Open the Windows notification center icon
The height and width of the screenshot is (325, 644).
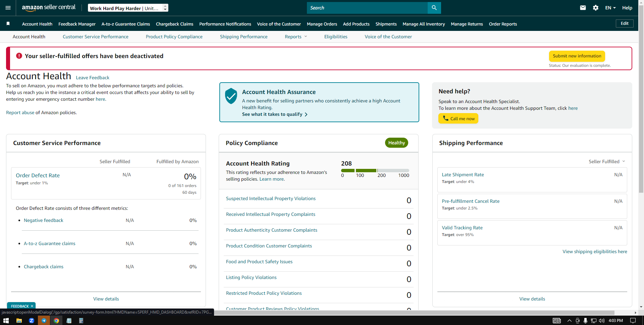(x=633, y=321)
